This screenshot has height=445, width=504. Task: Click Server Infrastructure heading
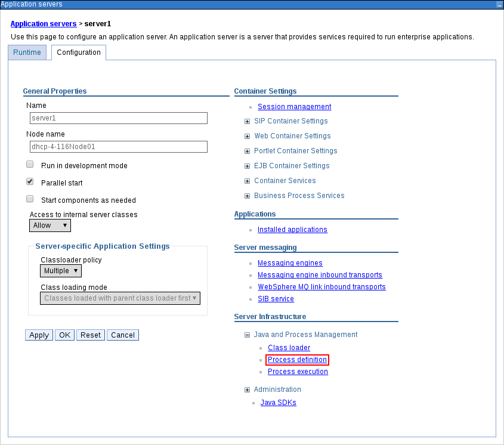270,317
